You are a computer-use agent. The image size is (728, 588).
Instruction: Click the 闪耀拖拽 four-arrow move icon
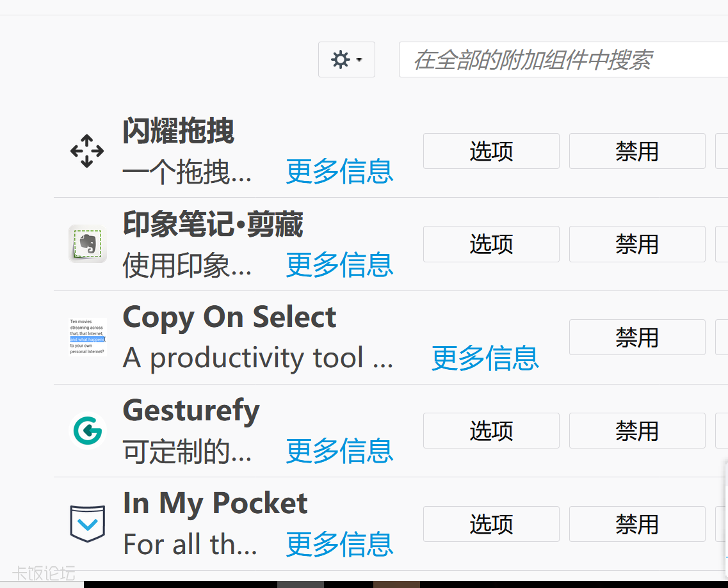coord(87,152)
